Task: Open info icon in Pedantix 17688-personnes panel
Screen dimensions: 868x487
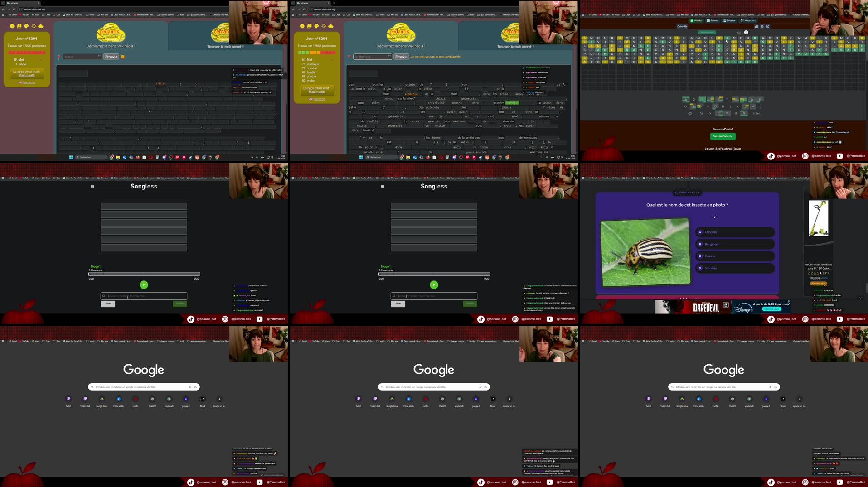Action: point(302,26)
